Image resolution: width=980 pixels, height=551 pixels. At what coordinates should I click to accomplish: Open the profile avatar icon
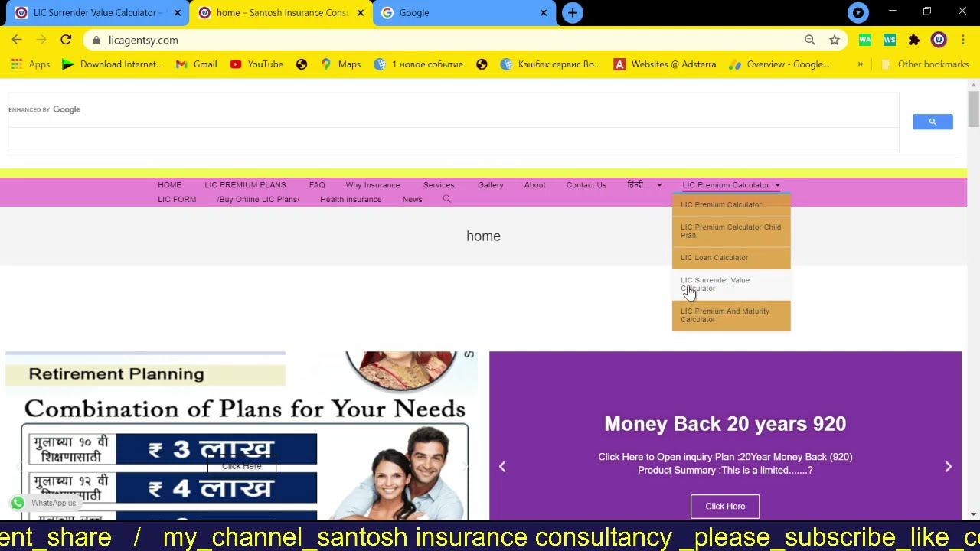[939, 40]
